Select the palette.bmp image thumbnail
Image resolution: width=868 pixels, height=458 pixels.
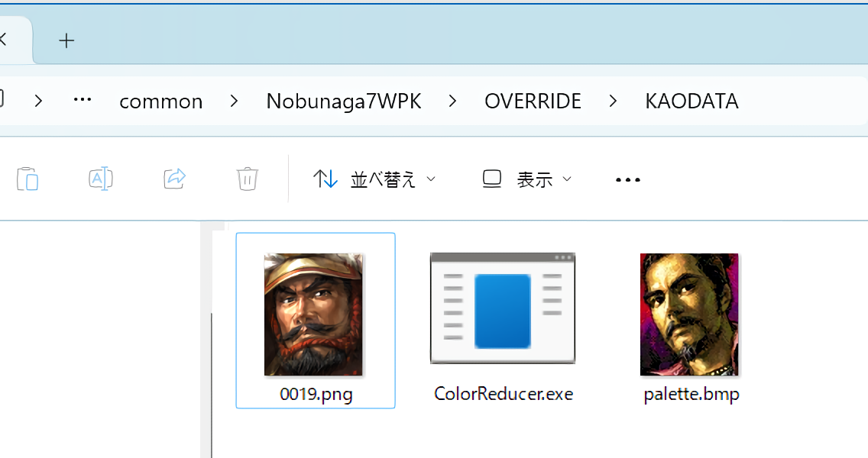click(689, 314)
